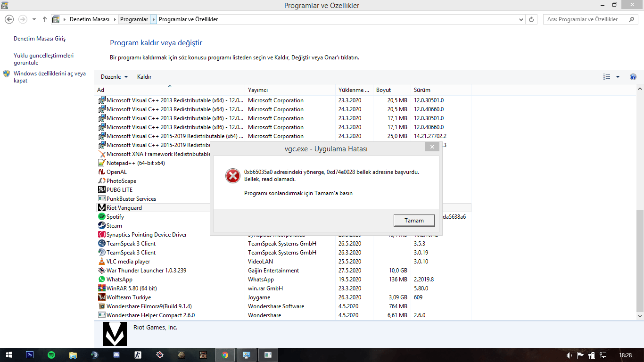Open the view options dropdown arrow
Screen dimensions: 644x362
click(618, 77)
